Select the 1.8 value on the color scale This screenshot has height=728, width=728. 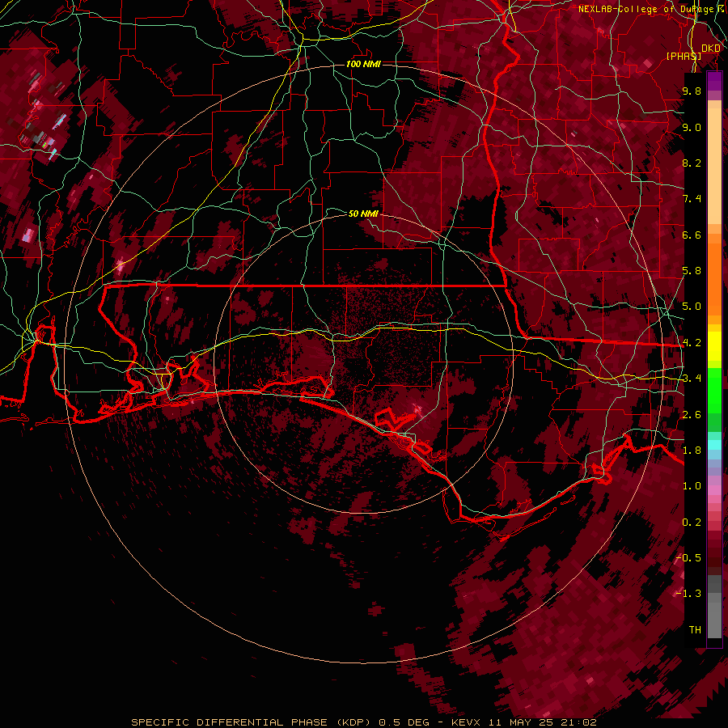point(692,451)
